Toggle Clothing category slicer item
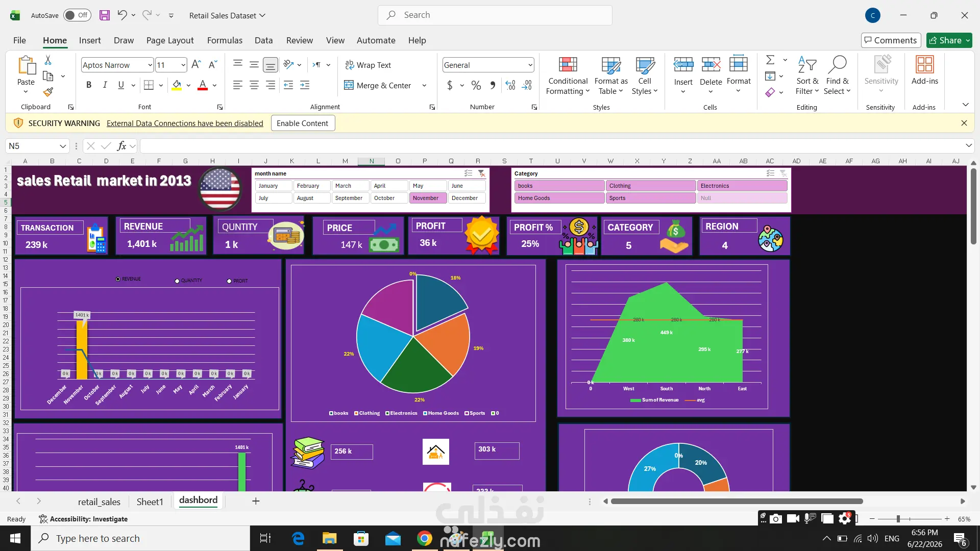 pyautogui.click(x=651, y=186)
